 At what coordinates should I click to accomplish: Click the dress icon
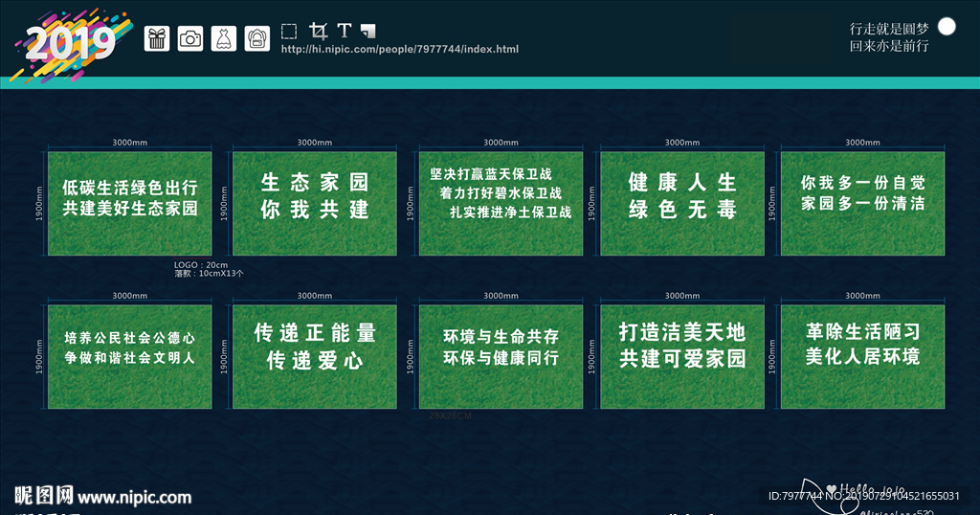(x=224, y=38)
